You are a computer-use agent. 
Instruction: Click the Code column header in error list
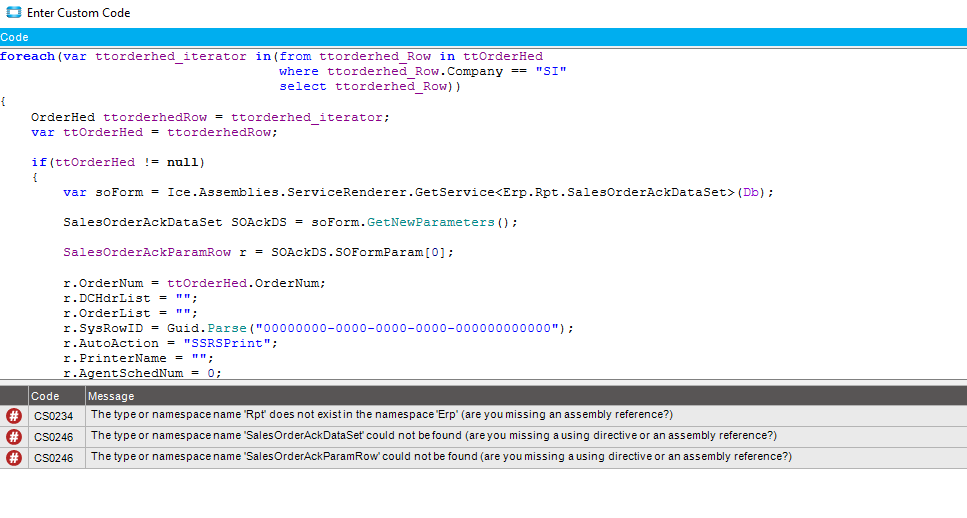(x=56, y=396)
